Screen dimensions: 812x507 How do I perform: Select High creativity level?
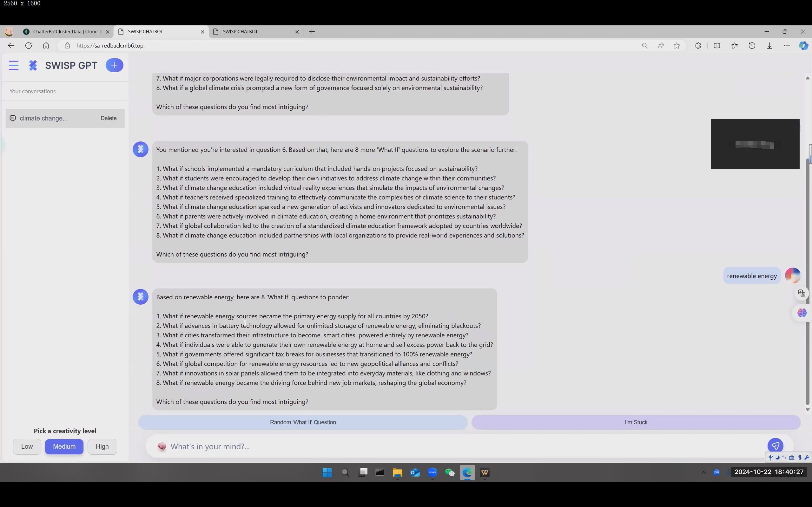102,446
